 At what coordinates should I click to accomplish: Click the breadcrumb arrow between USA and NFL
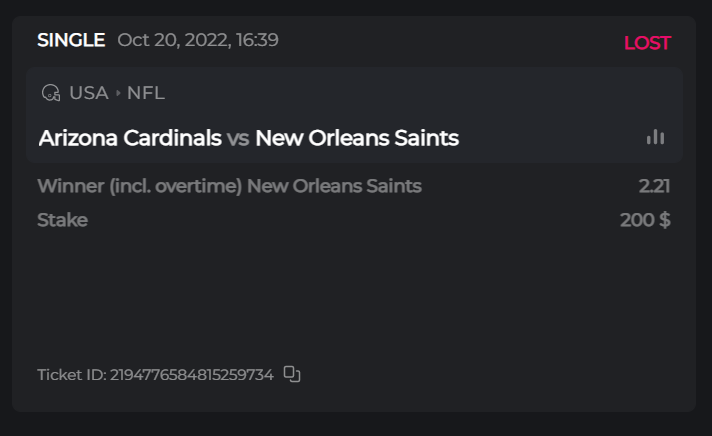coord(118,93)
